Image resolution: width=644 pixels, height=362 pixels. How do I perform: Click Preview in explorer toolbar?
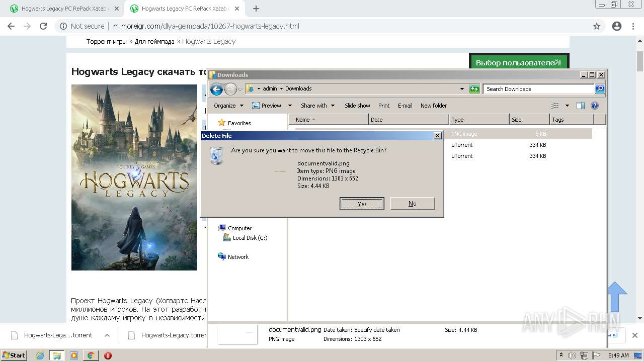pyautogui.click(x=267, y=106)
